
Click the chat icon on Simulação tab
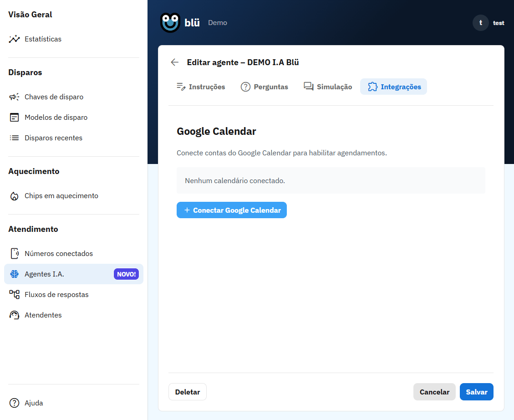point(309,87)
